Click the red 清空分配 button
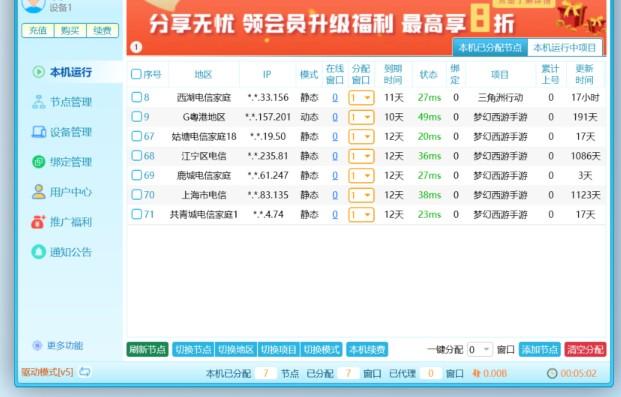The width and height of the screenshot is (621, 397). (x=585, y=349)
